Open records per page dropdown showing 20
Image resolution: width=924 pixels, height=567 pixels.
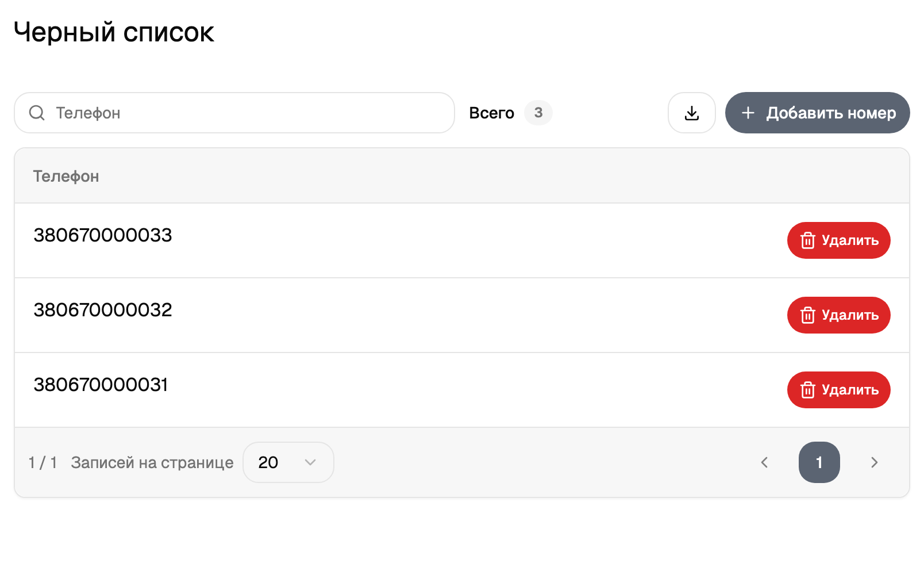coord(288,462)
